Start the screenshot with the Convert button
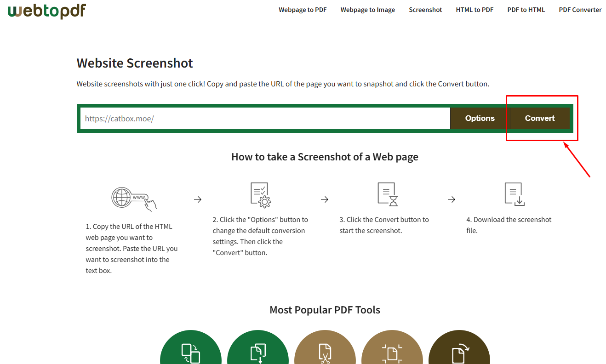The image size is (606, 364). pos(540,118)
